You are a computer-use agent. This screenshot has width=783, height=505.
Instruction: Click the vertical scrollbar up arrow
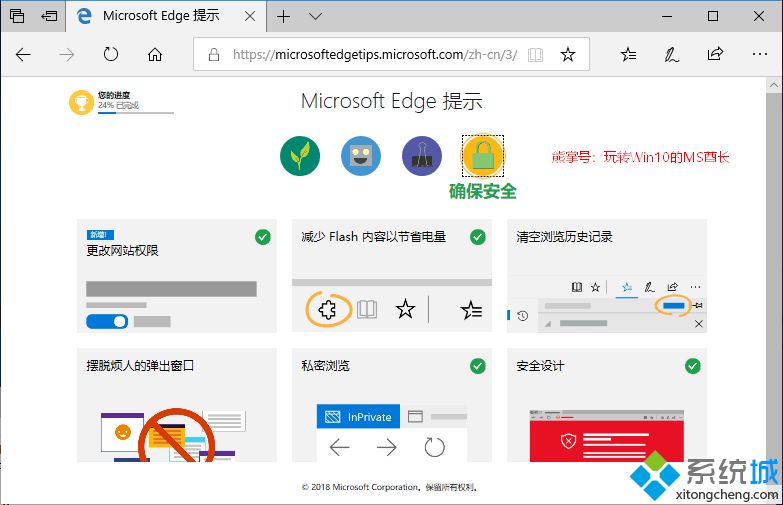click(x=774, y=85)
